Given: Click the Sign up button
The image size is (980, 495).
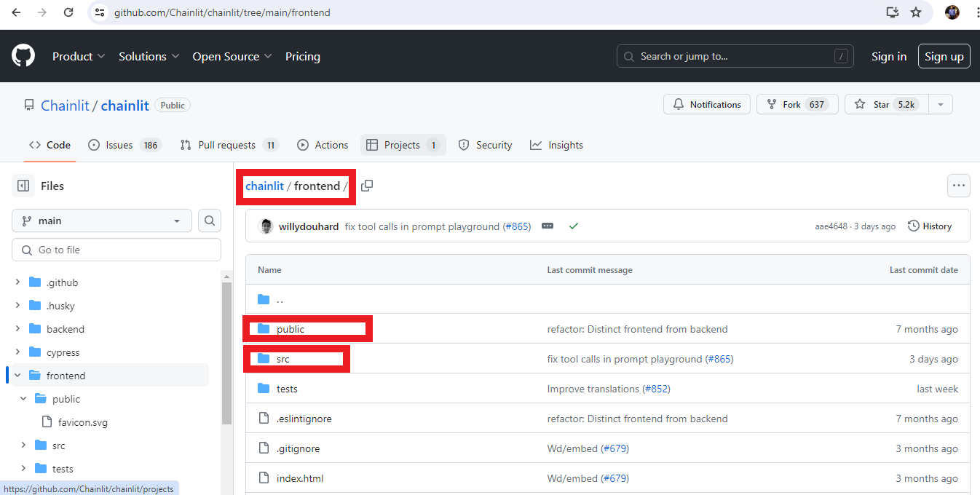Looking at the screenshot, I should click(x=944, y=55).
